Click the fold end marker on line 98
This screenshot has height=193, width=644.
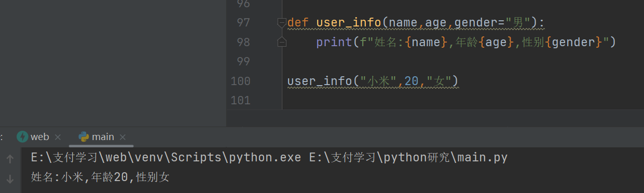[282, 42]
